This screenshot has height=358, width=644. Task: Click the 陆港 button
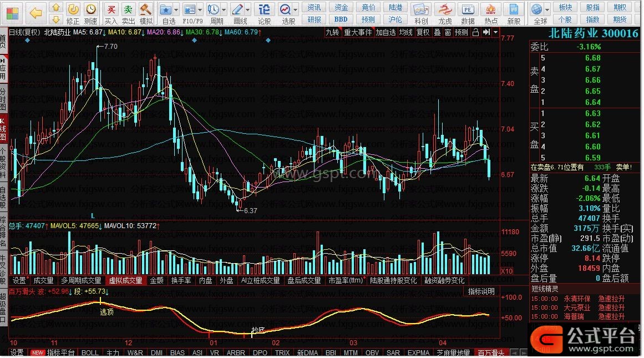(395, 7)
